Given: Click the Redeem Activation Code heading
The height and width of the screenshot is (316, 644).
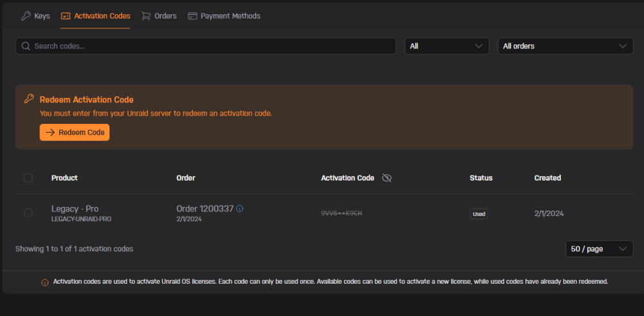Looking at the screenshot, I should (87, 99).
